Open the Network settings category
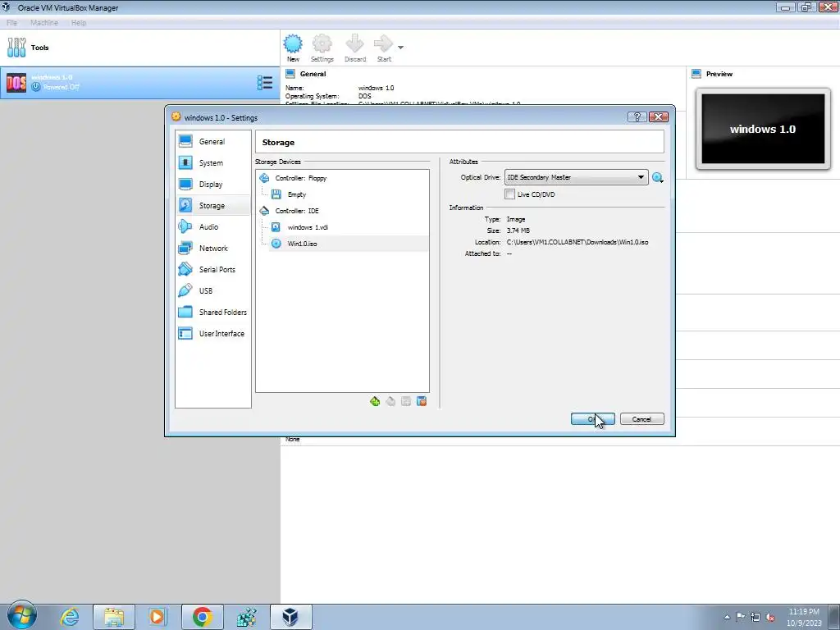 [x=212, y=248]
